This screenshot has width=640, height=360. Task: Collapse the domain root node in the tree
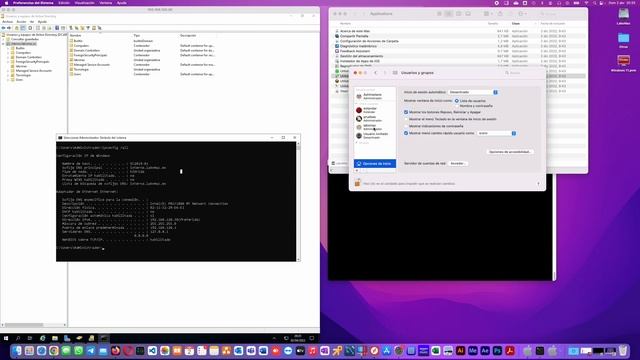pyautogui.click(x=4, y=44)
